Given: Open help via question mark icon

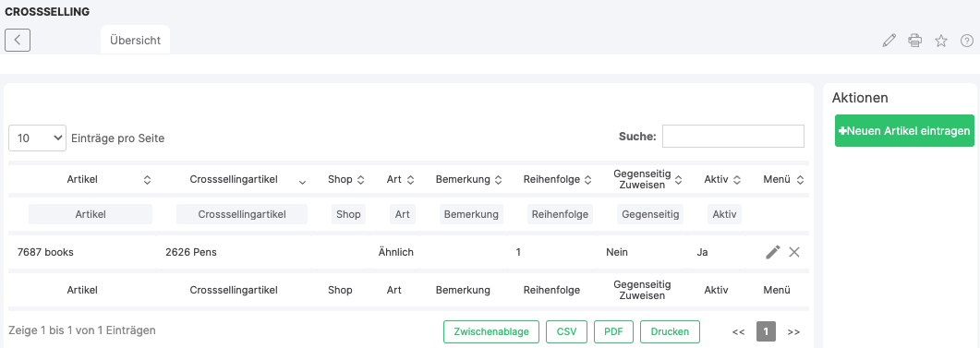Looking at the screenshot, I should [x=967, y=41].
